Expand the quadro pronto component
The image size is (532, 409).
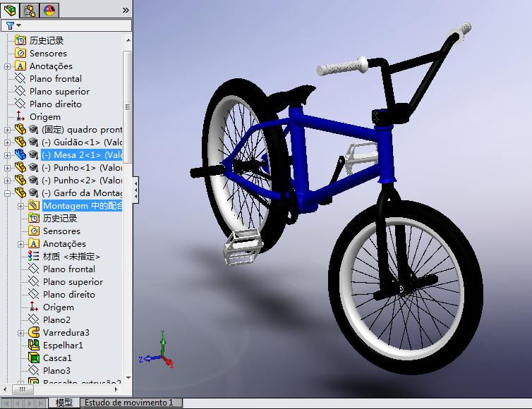point(7,130)
